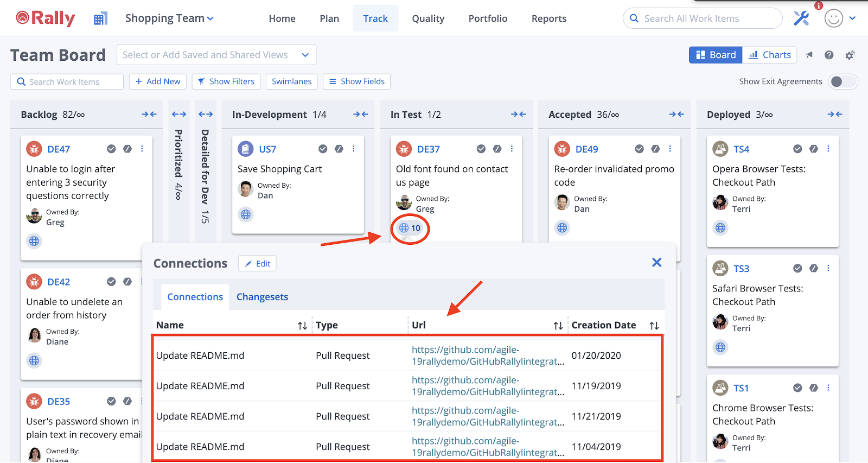Open the 01/20/2020 pull request GitHub link
This screenshot has width=868, height=463.
click(487, 356)
